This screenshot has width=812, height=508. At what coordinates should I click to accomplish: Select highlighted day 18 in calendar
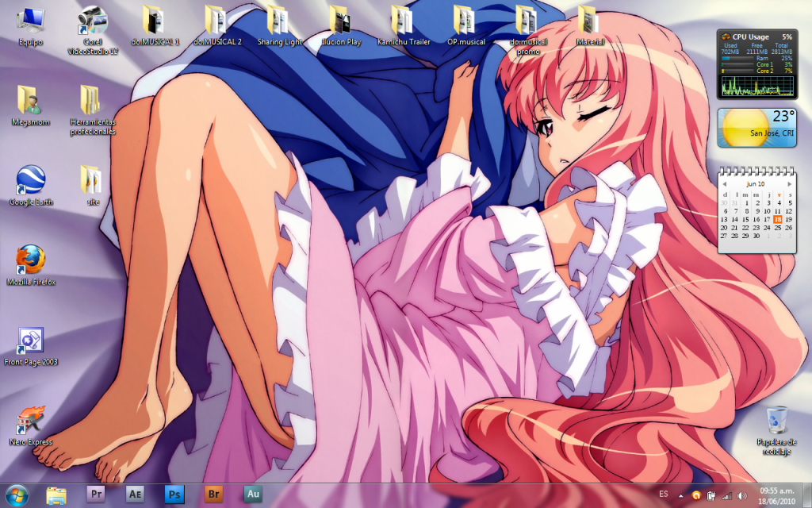point(778,219)
